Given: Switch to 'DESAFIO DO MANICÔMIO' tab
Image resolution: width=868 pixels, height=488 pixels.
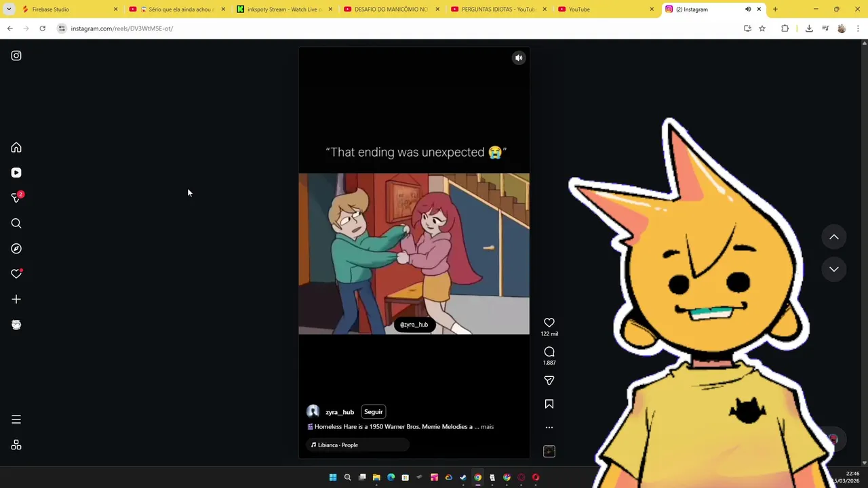Looking at the screenshot, I should click(391, 9).
